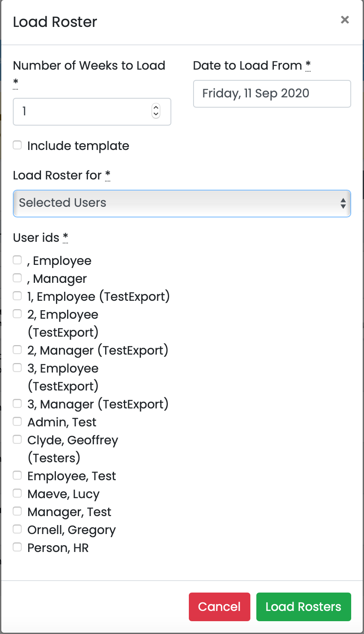Click the Number of Weeks stepper arrows

(x=156, y=111)
